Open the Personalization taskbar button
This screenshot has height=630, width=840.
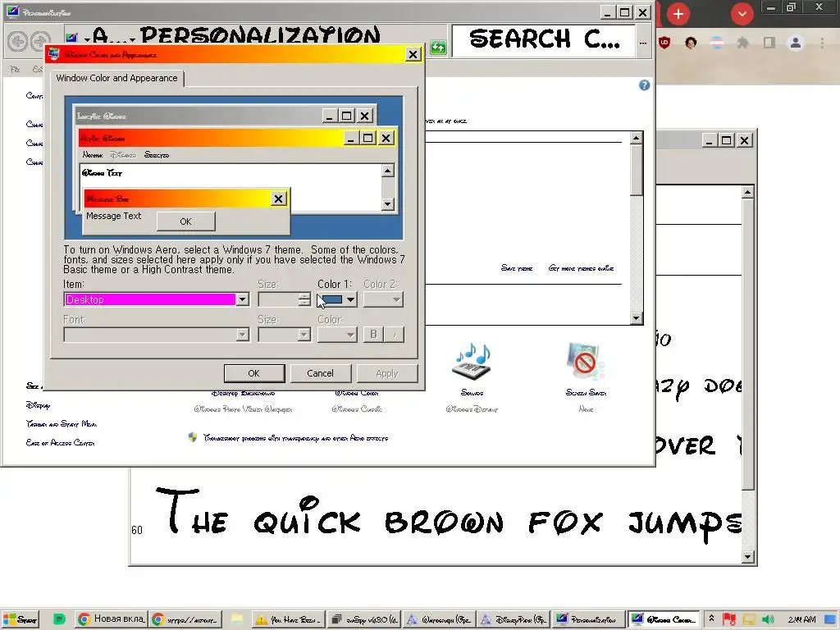(x=588, y=619)
